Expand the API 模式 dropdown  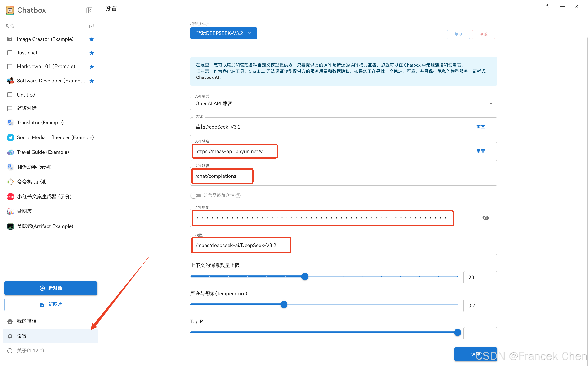[x=491, y=104]
